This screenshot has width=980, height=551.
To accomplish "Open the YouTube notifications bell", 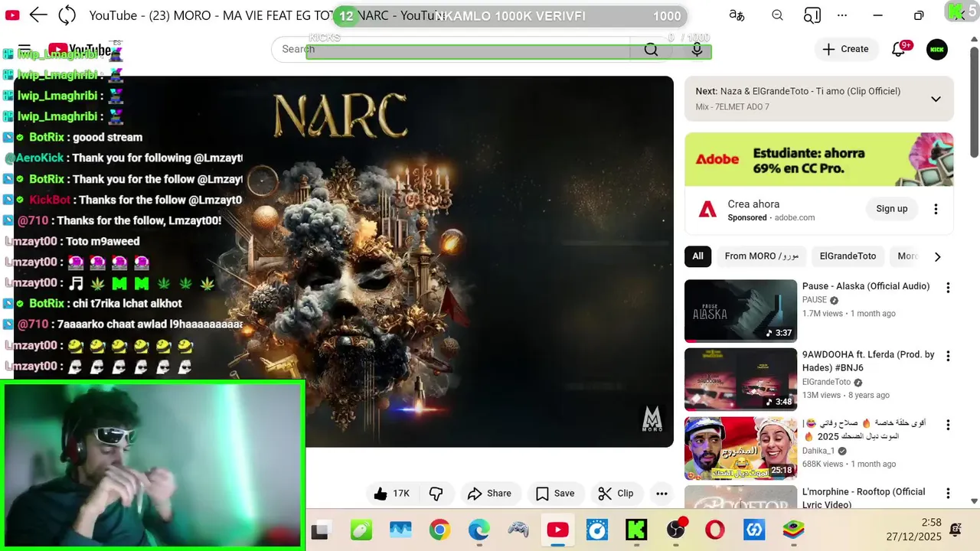I will point(899,49).
